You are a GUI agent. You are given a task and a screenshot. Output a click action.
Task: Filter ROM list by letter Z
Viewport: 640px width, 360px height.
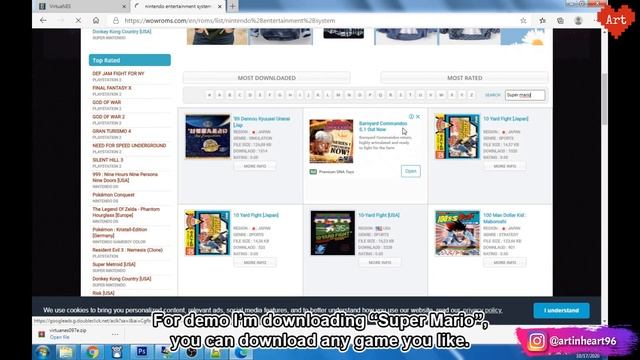click(x=471, y=95)
